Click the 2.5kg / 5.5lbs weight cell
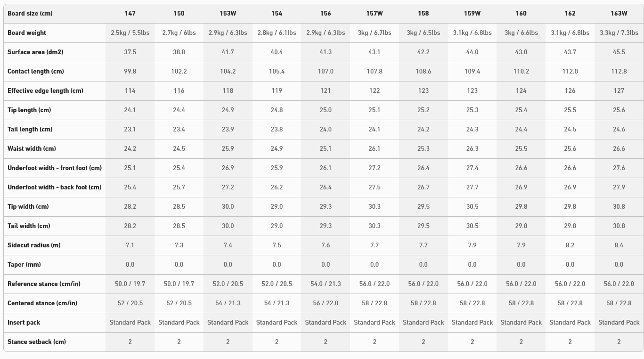Screen dimensions: 644x359 (130, 33)
